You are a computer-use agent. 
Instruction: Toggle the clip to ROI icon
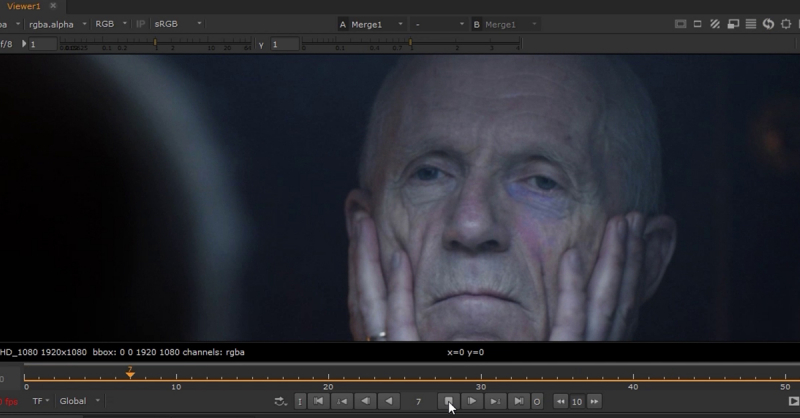coord(682,24)
